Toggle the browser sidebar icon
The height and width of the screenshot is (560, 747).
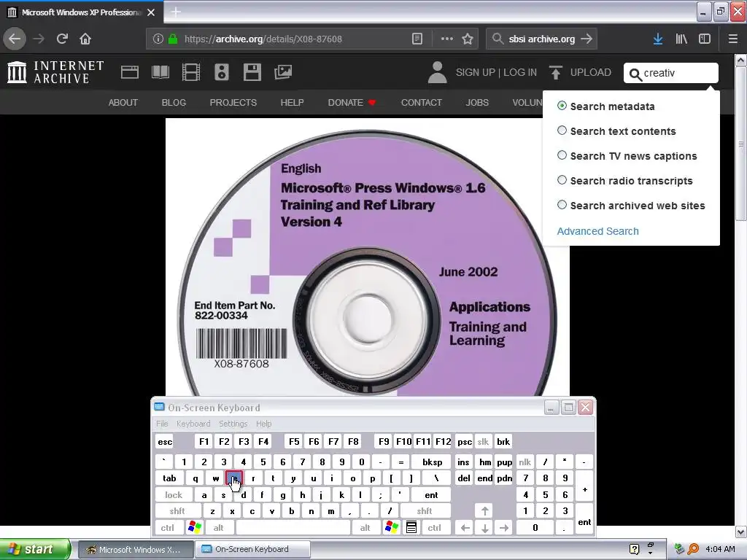pyautogui.click(x=705, y=39)
